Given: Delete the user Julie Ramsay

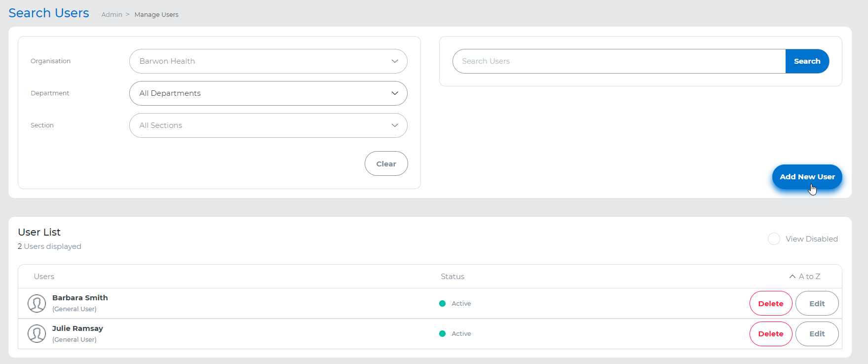Looking at the screenshot, I should coord(771,334).
